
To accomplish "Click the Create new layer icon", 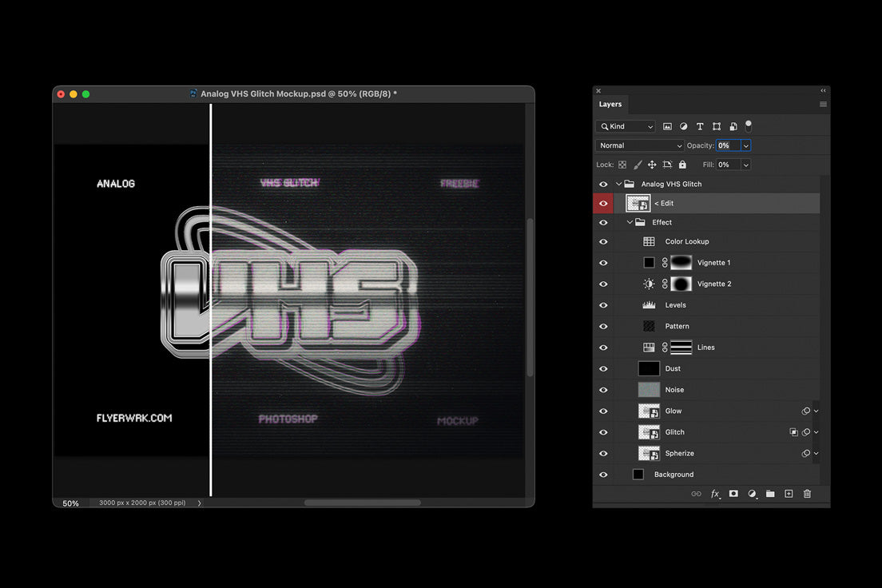I will [789, 494].
